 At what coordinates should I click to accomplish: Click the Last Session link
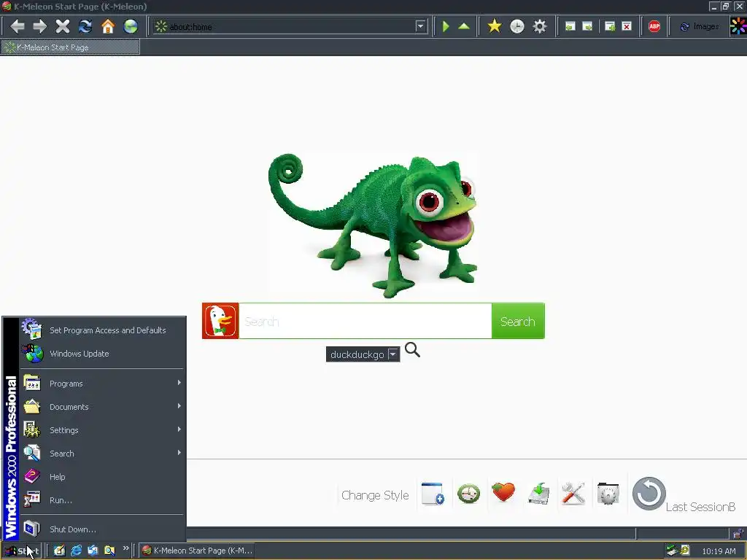coord(700,507)
